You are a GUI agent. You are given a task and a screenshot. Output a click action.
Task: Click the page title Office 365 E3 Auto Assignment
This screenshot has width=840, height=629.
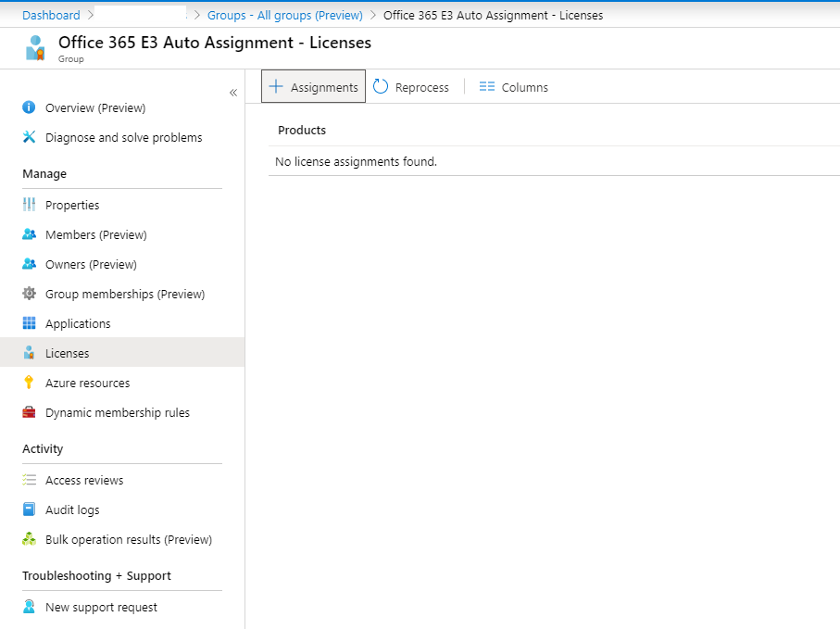pyautogui.click(x=215, y=43)
